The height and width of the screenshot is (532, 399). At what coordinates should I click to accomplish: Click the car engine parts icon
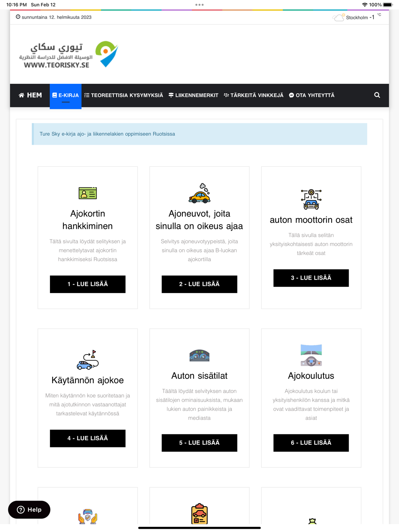(x=311, y=199)
